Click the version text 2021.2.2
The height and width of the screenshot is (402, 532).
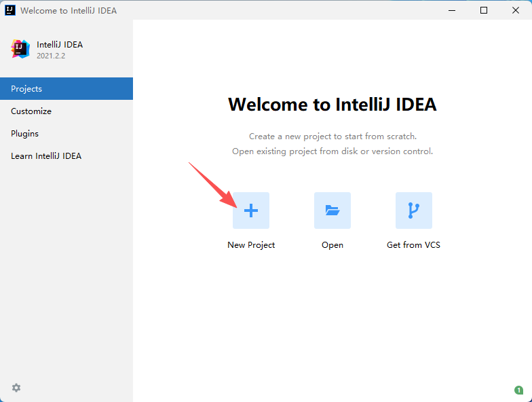[51, 56]
